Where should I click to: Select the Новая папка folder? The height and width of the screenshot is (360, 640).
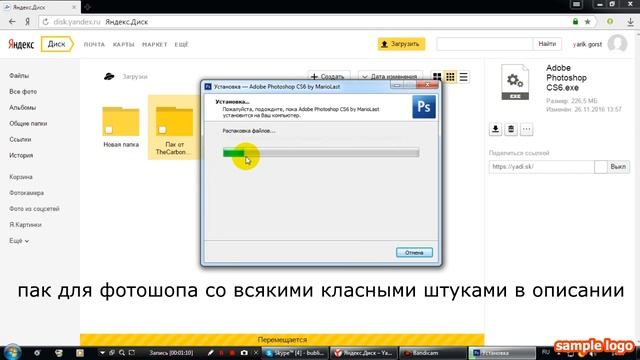121,127
